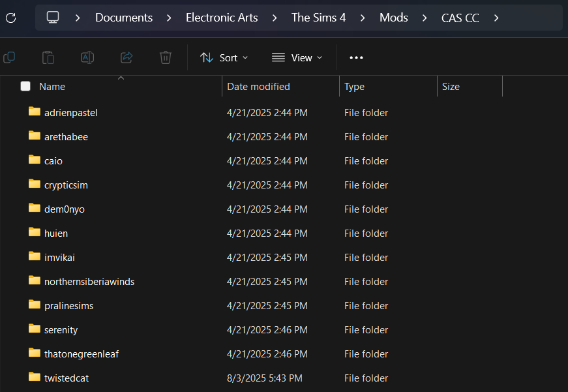Select the arethabee folder icon
This screenshot has height=392, width=568.
[x=35, y=136]
